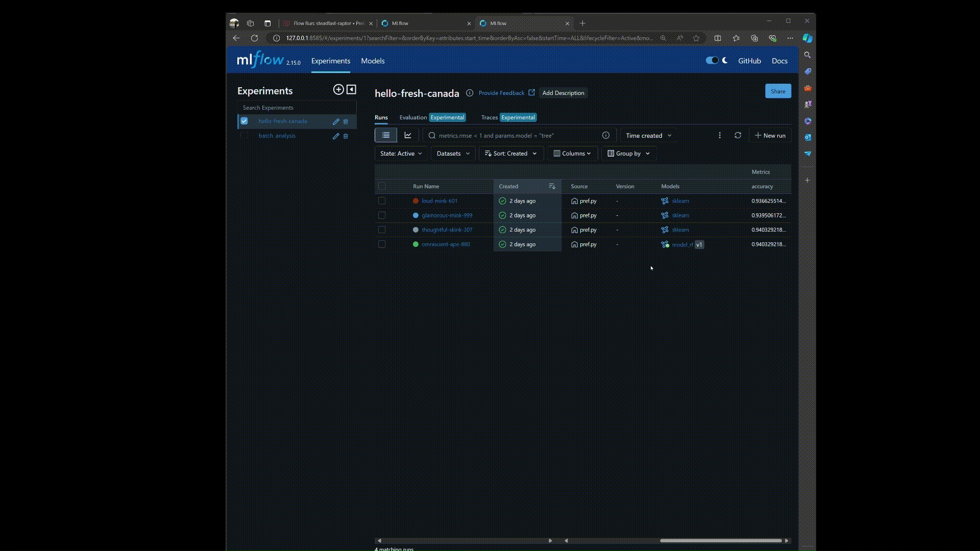The height and width of the screenshot is (551, 980).
Task: Open the three-dot more options menu
Action: [x=720, y=135]
